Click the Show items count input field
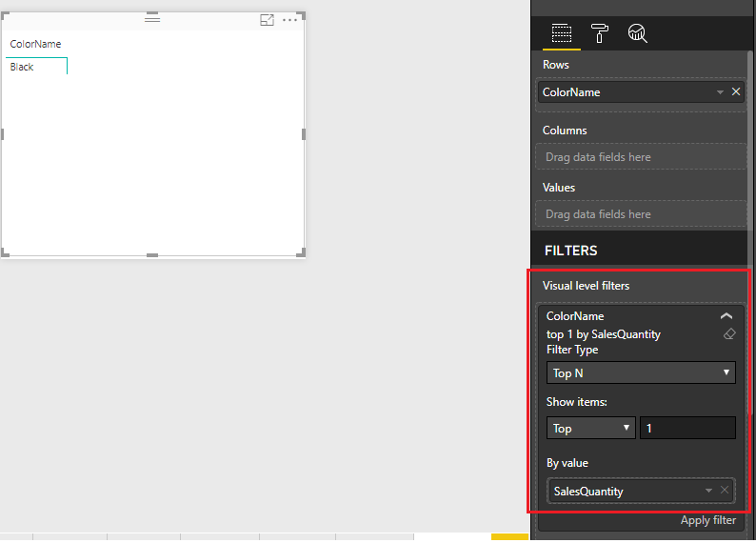The image size is (756, 543). [687, 428]
